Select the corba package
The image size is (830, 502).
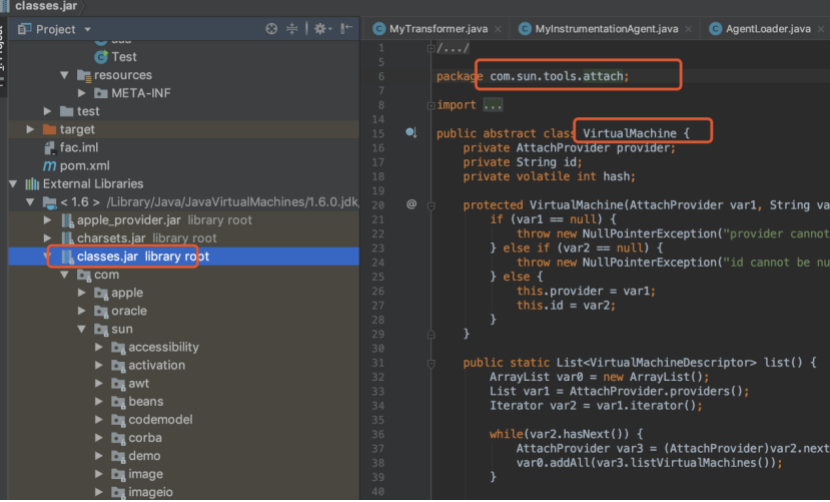(x=145, y=438)
